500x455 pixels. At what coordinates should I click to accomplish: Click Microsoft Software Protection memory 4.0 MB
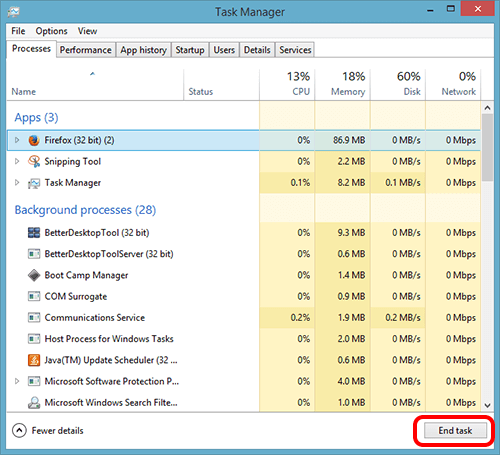351,381
